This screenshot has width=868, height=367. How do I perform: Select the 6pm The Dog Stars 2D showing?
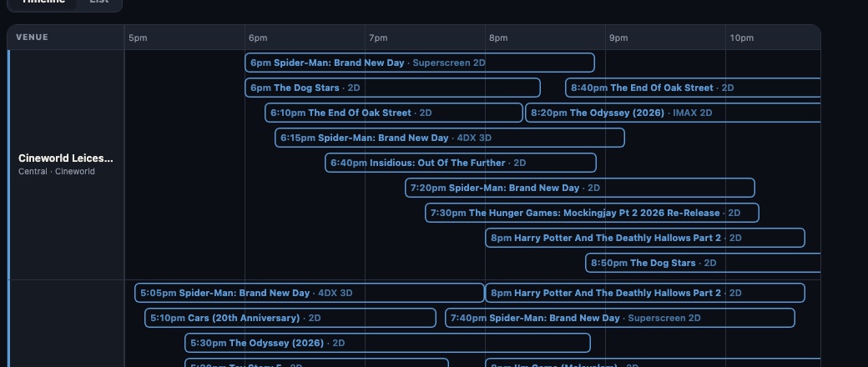tap(392, 88)
